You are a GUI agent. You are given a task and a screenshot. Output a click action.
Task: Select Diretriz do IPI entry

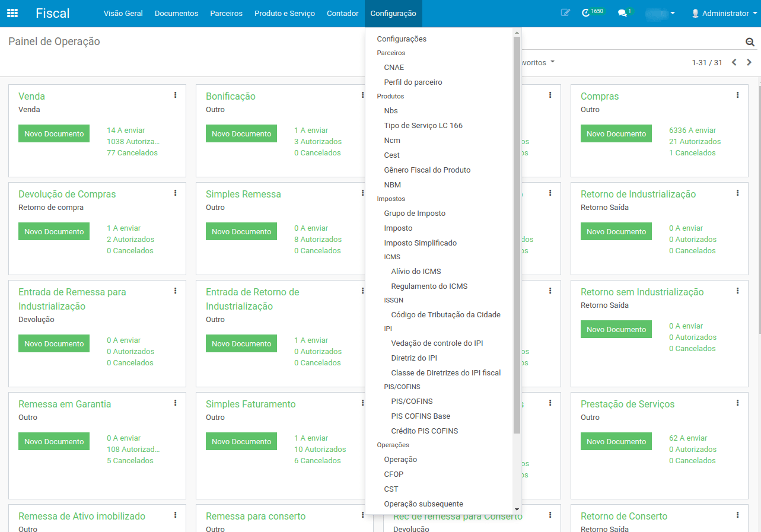(414, 358)
